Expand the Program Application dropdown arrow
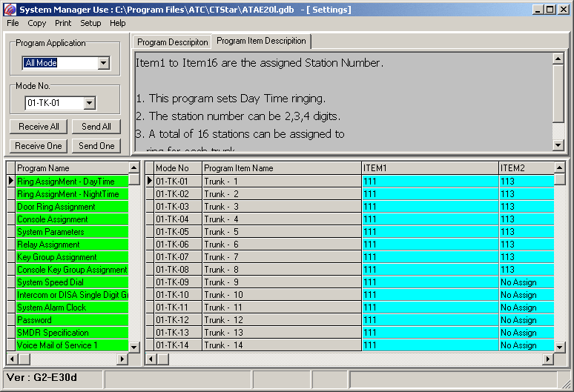This screenshot has width=574, height=392. (104, 63)
